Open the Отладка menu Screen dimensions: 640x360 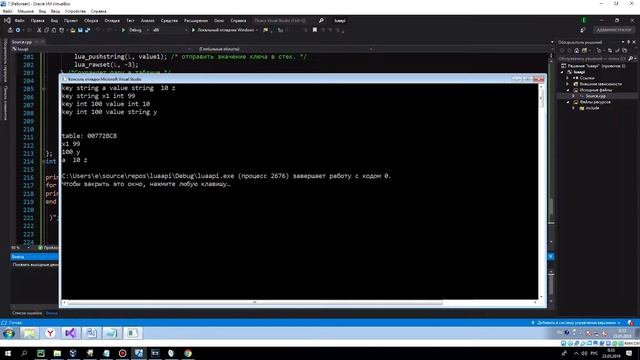[112, 20]
